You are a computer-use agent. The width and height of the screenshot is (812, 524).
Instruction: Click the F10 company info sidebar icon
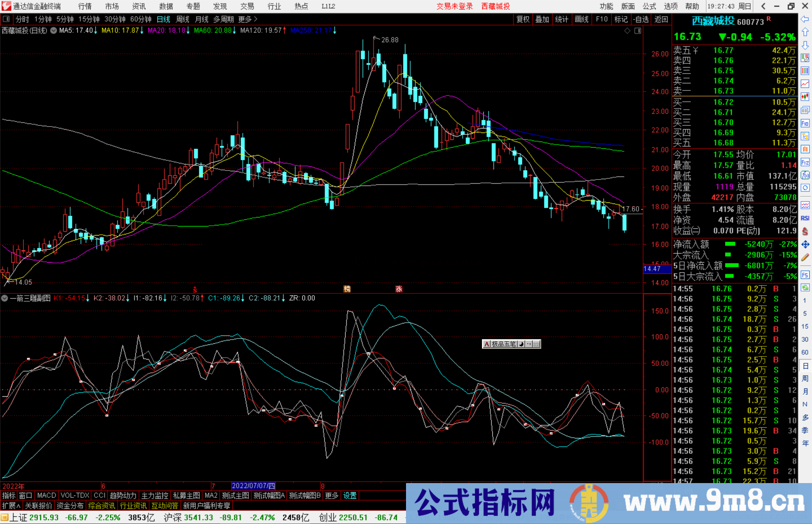pos(805,123)
